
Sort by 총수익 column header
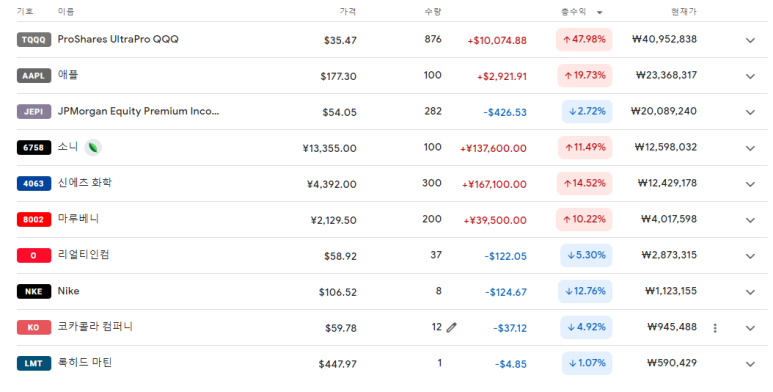[573, 11]
